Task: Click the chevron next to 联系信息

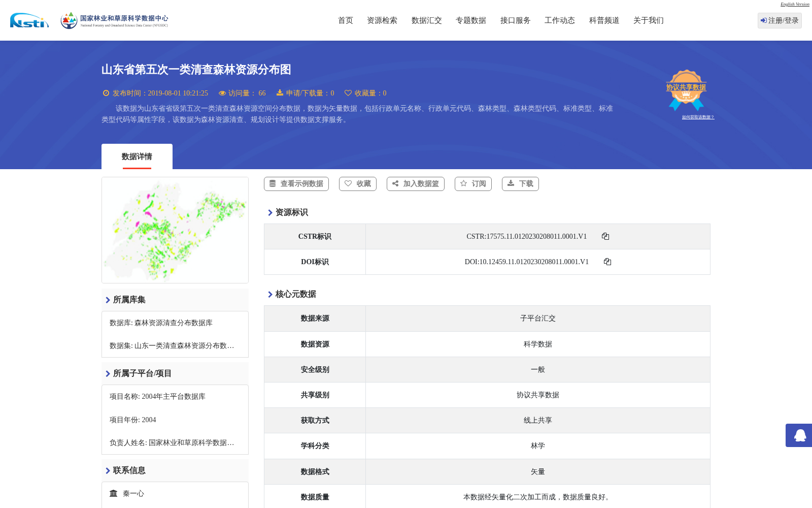Action: [x=108, y=470]
